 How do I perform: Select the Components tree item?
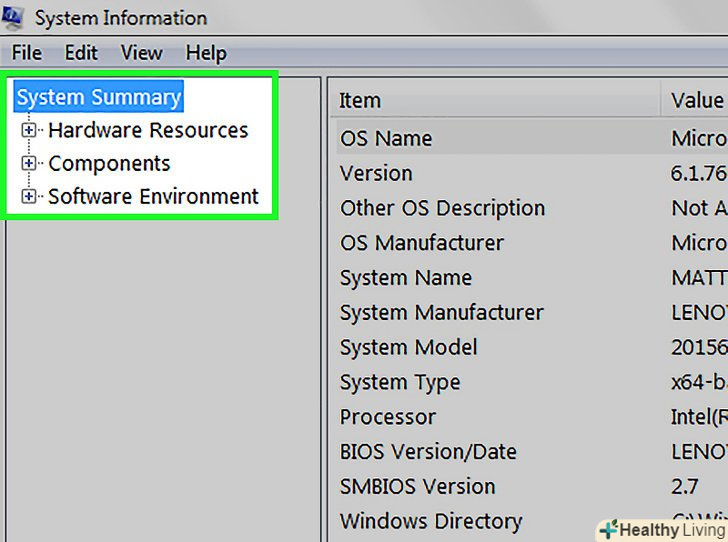tap(109, 164)
